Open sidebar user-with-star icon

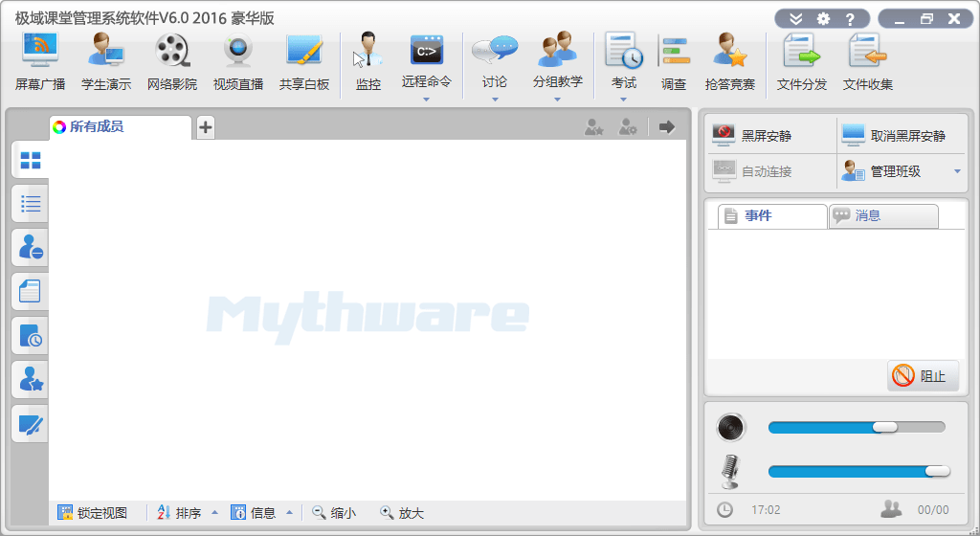click(x=30, y=379)
